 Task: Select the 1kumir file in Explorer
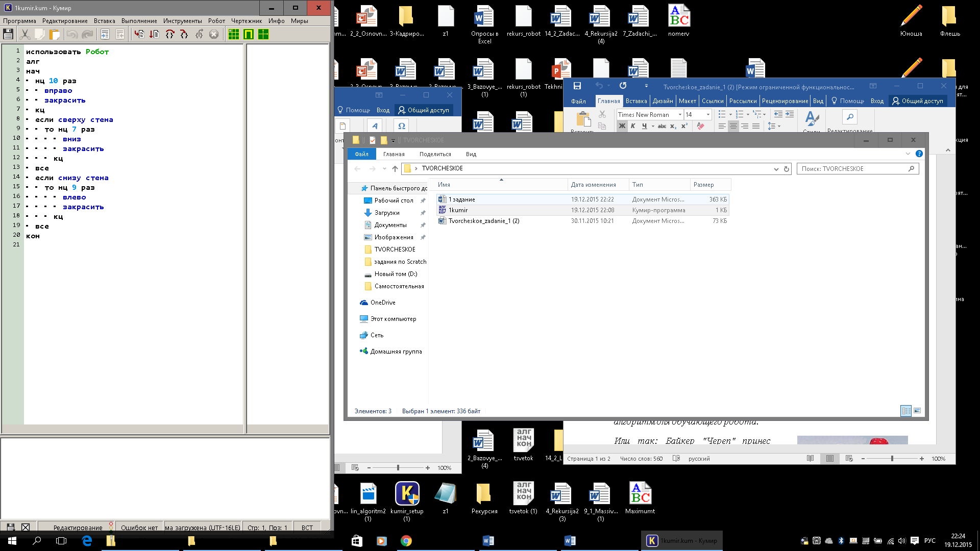(458, 210)
